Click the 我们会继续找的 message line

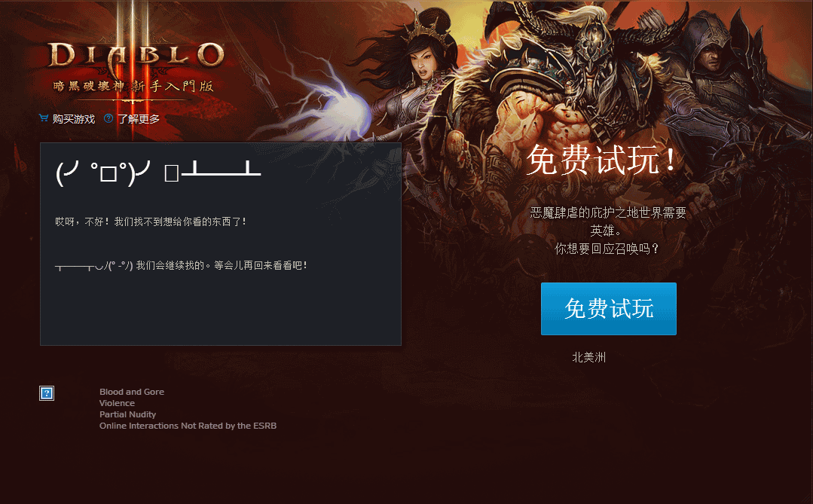pyautogui.click(x=181, y=265)
